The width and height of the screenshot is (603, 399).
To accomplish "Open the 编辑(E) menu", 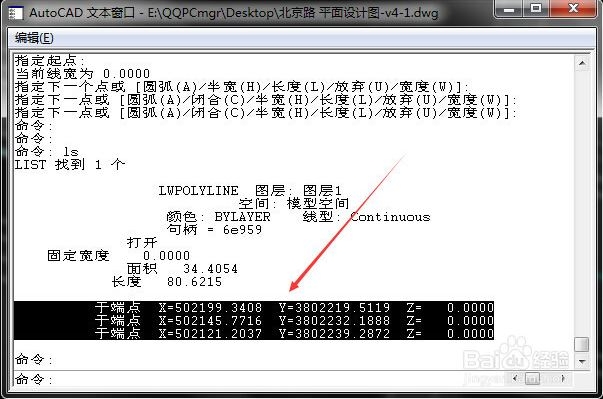I will 34,38.
